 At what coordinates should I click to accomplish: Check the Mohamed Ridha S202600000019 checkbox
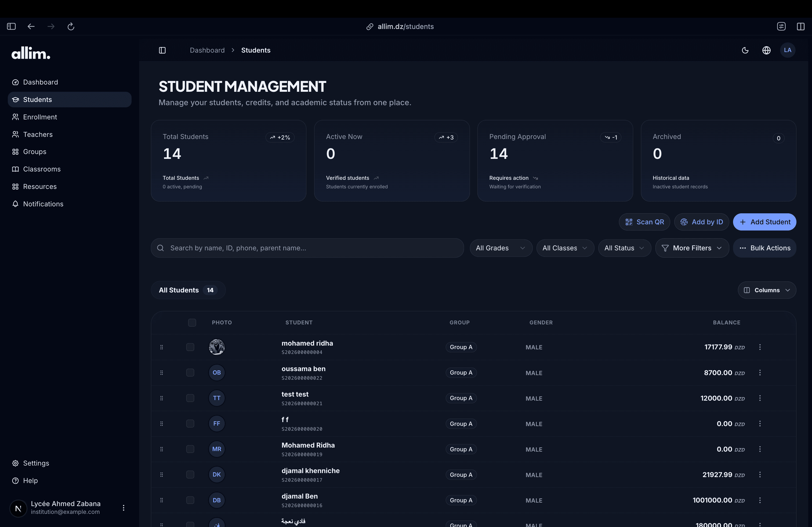[190, 449]
